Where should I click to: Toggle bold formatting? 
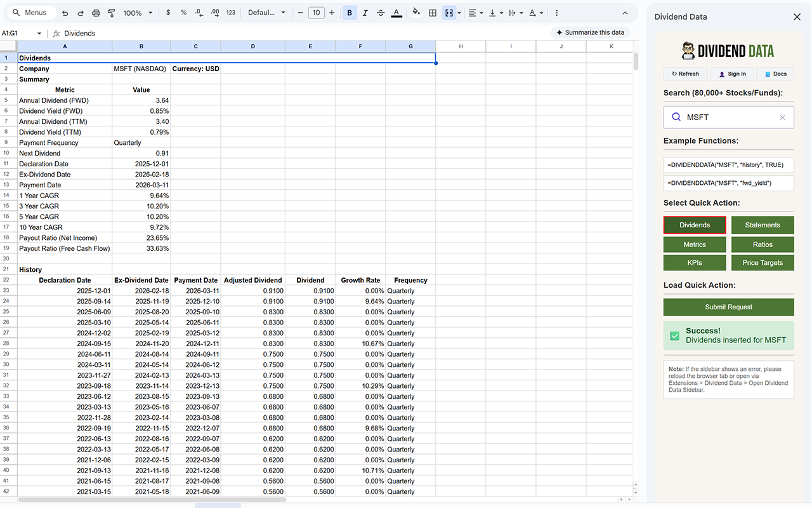[x=350, y=13]
